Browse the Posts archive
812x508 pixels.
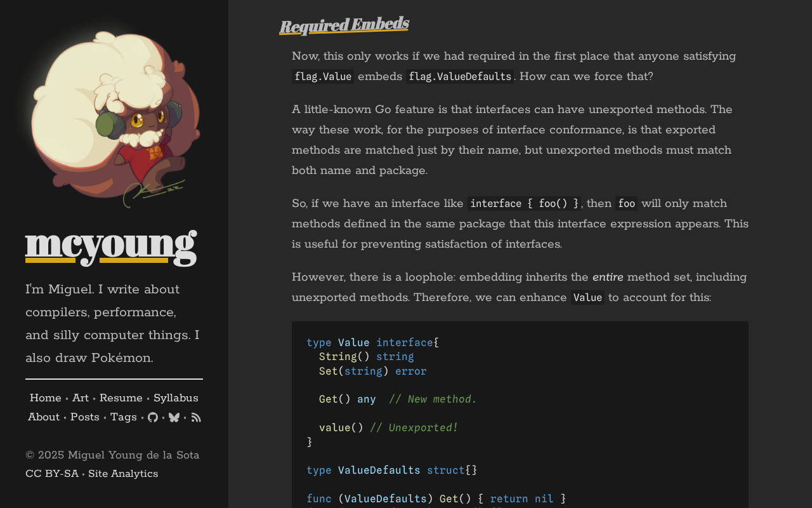click(x=84, y=417)
